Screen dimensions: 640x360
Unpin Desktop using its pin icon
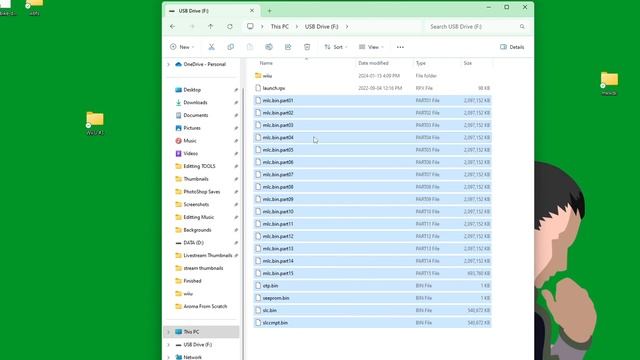[x=236, y=90]
